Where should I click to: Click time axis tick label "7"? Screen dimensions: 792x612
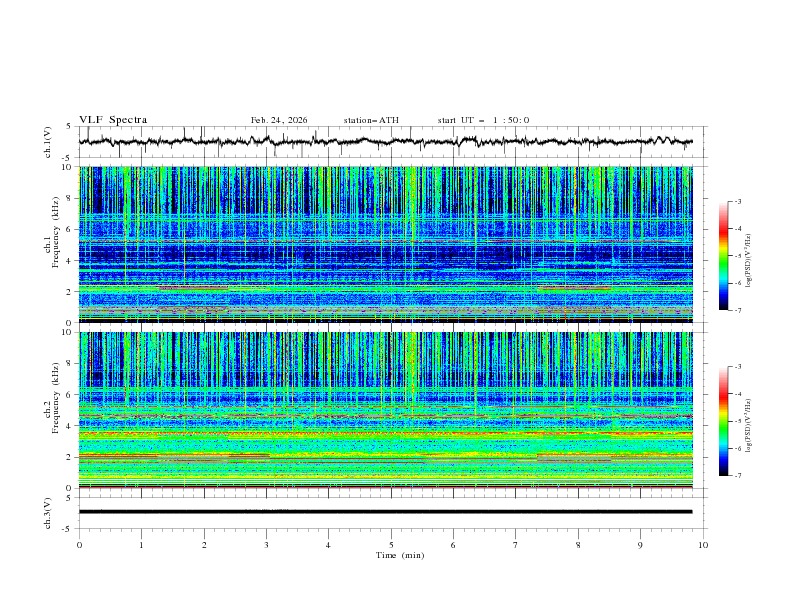pos(516,545)
